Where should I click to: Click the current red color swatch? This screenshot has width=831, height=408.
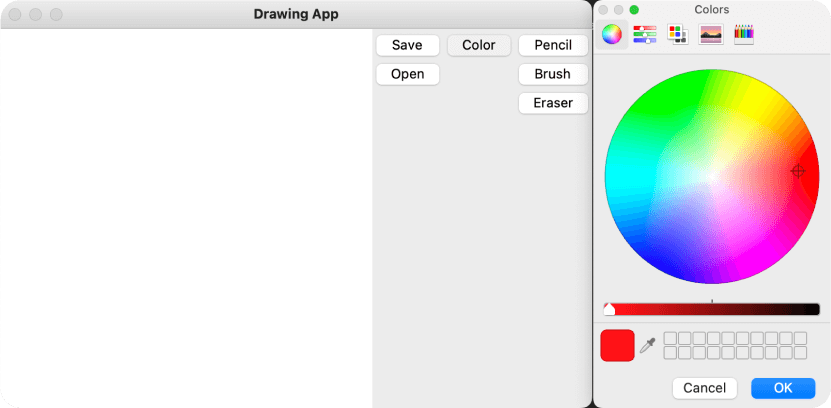[617, 345]
